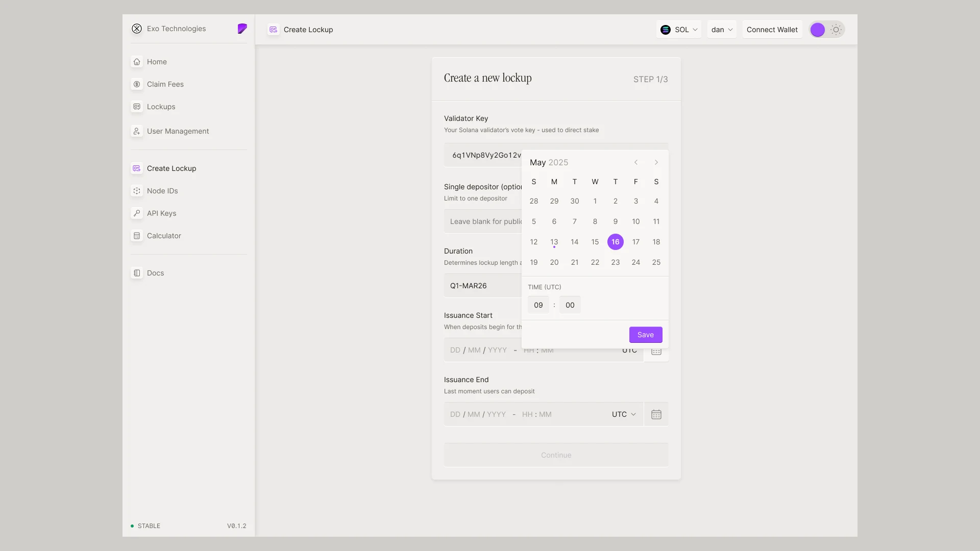Select the API Keys menu item
This screenshot has height=551, width=980.
(x=161, y=213)
